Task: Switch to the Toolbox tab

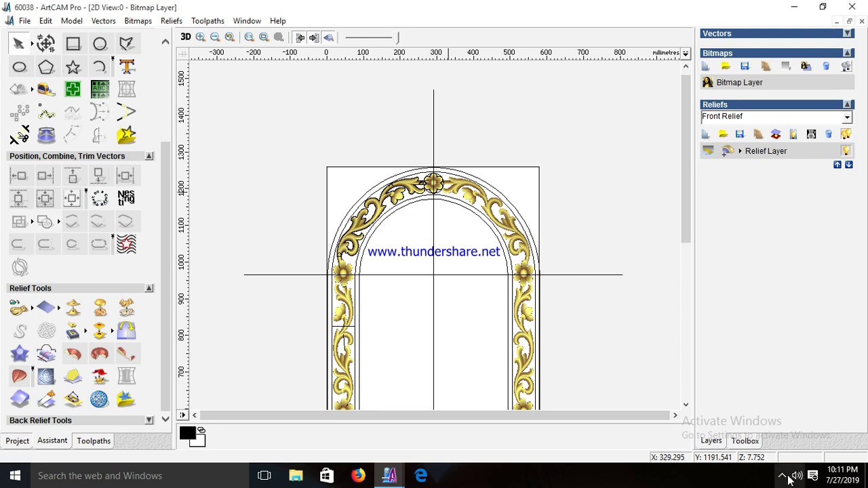Action: (745, 441)
